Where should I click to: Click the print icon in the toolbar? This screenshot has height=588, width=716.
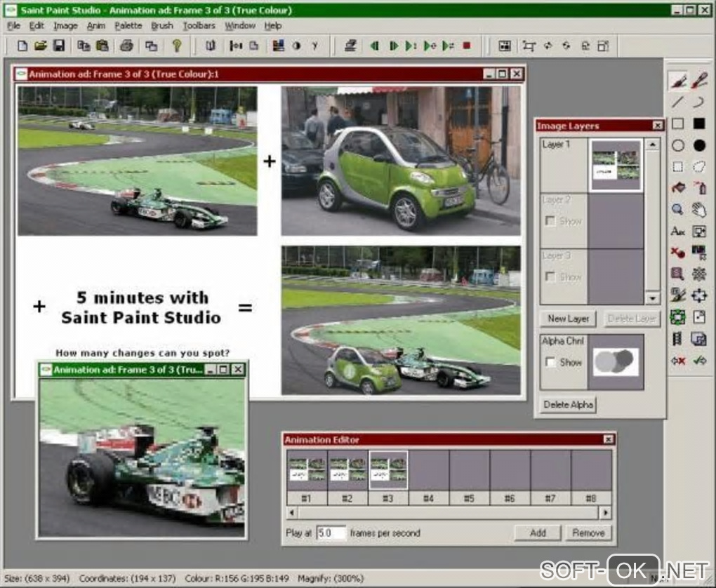pos(126,46)
